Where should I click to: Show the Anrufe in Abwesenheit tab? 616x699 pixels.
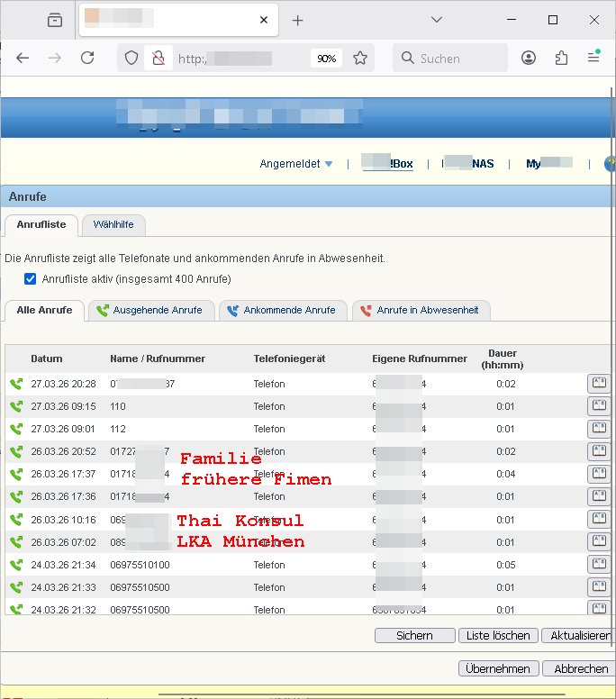(x=421, y=310)
